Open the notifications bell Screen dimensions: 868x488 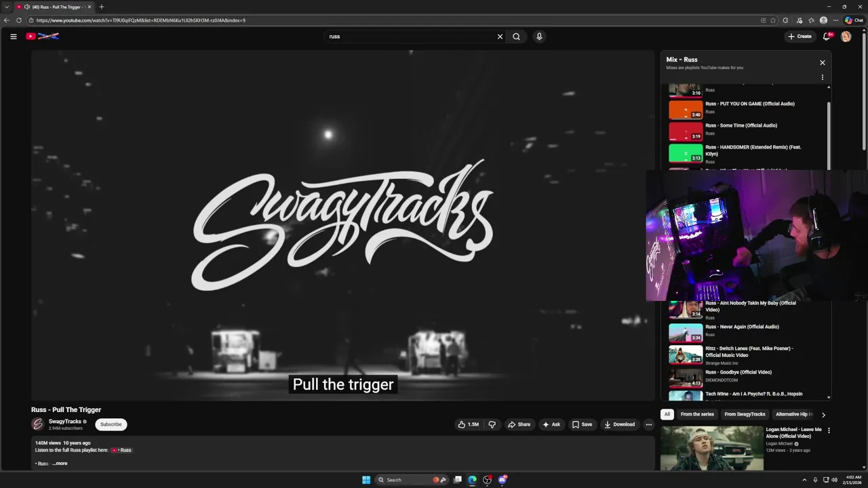(826, 37)
